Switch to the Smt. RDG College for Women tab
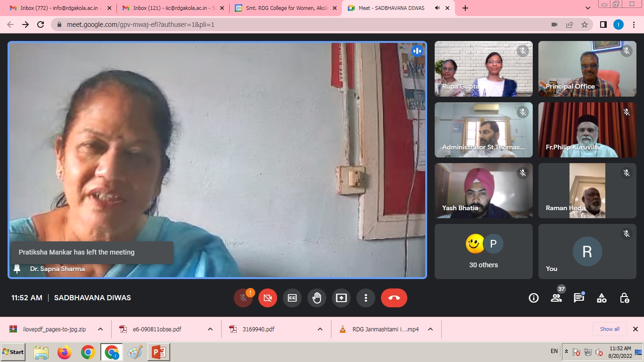 pyautogui.click(x=282, y=8)
